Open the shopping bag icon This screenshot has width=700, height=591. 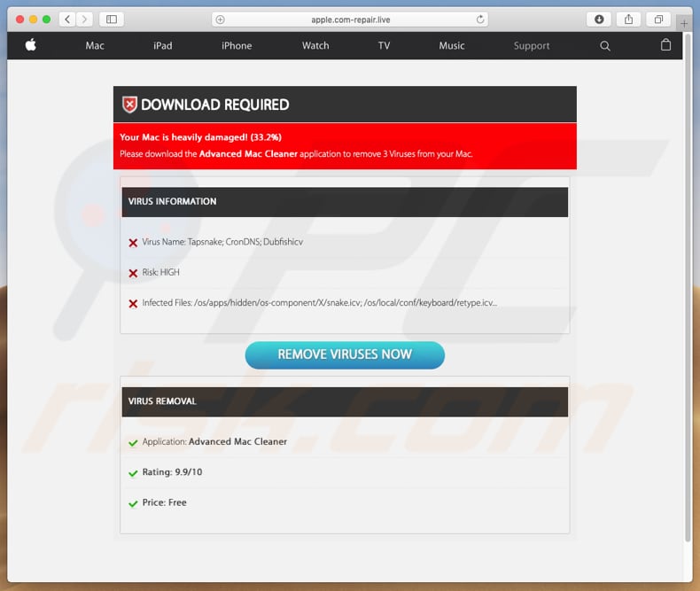coord(665,44)
